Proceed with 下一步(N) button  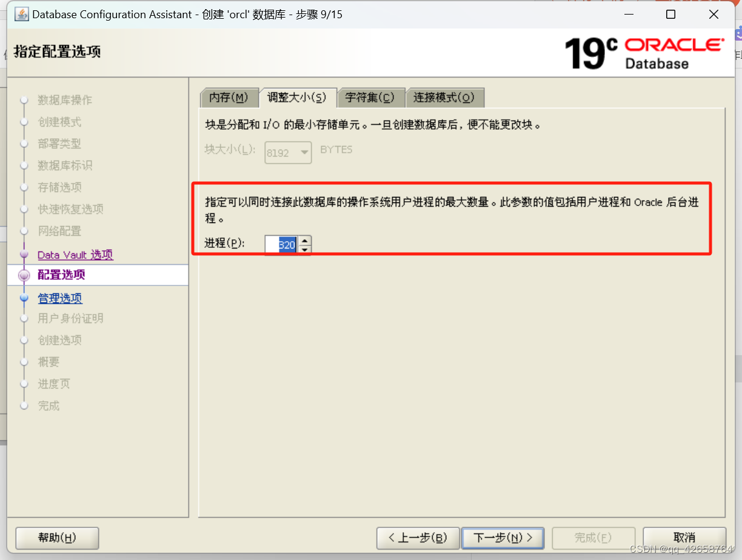pyautogui.click(x=503, y=538)
